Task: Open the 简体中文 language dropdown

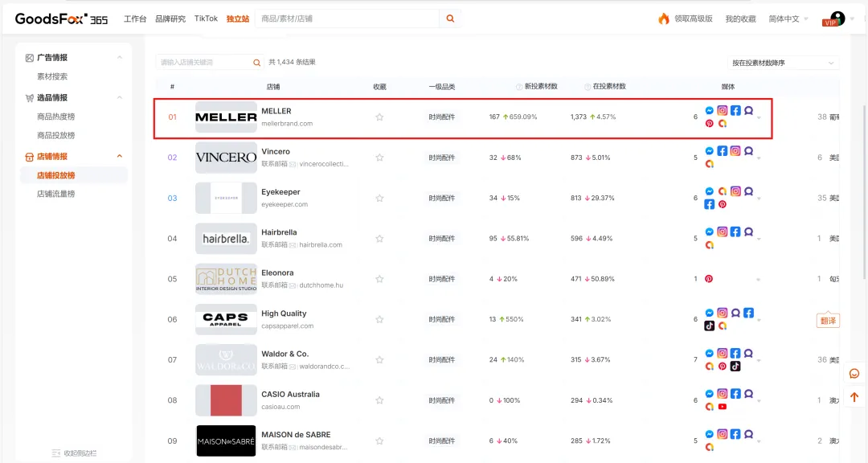Action: tap(788, 18)
